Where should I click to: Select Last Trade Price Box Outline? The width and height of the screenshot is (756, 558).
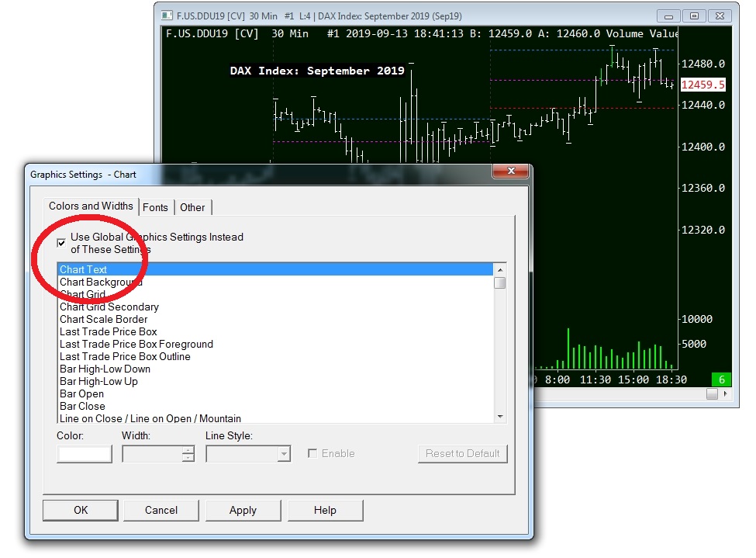click(275, 357)
